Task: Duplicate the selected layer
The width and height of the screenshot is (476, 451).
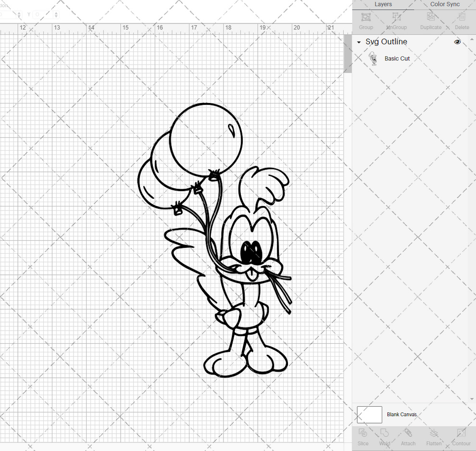Action: [x=431, y=20]
